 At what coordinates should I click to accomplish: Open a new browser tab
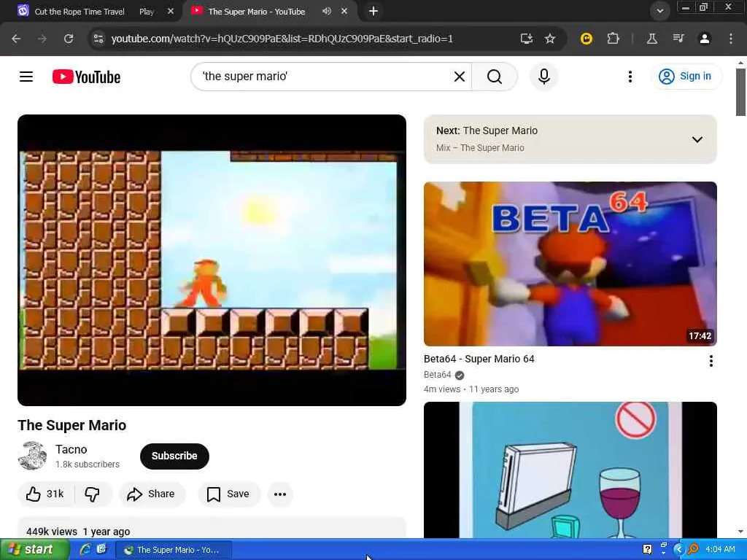click(x=373, y=11)
